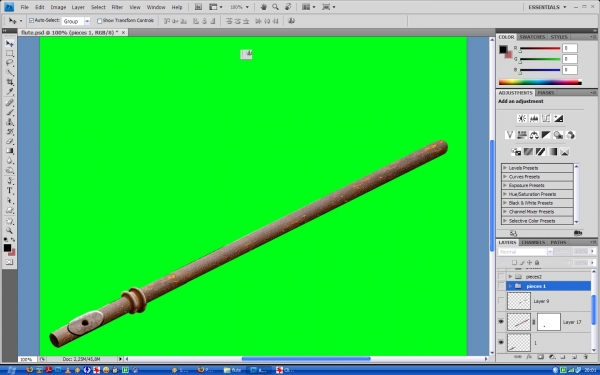Open layer style fx menu
The width and height of the screenshot is (600, 375).
(529, 357)
